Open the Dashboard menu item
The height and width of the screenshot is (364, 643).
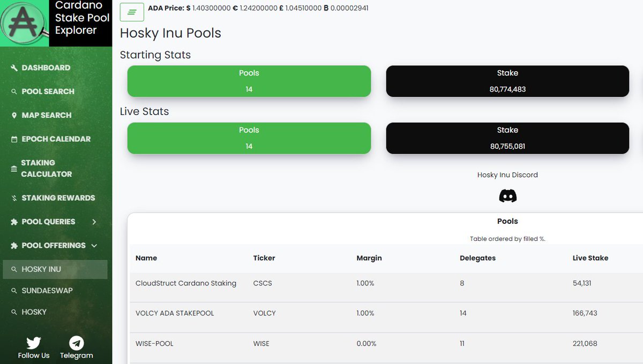tap(46, 68)
